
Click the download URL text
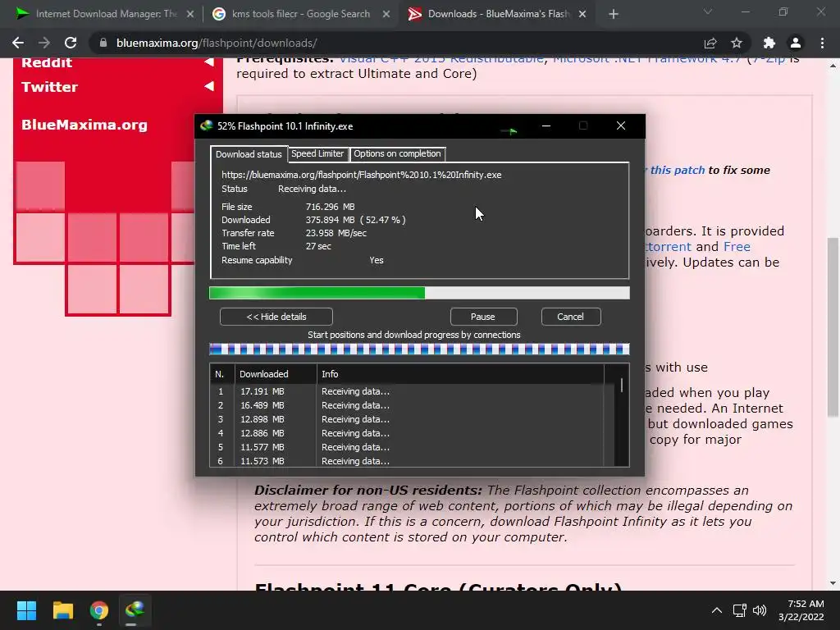pyautogui.click(x=362, y=175)
